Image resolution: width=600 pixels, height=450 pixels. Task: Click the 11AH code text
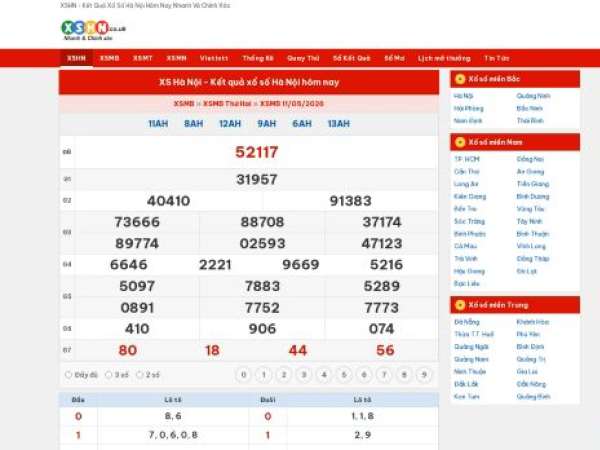pos(158,124)
